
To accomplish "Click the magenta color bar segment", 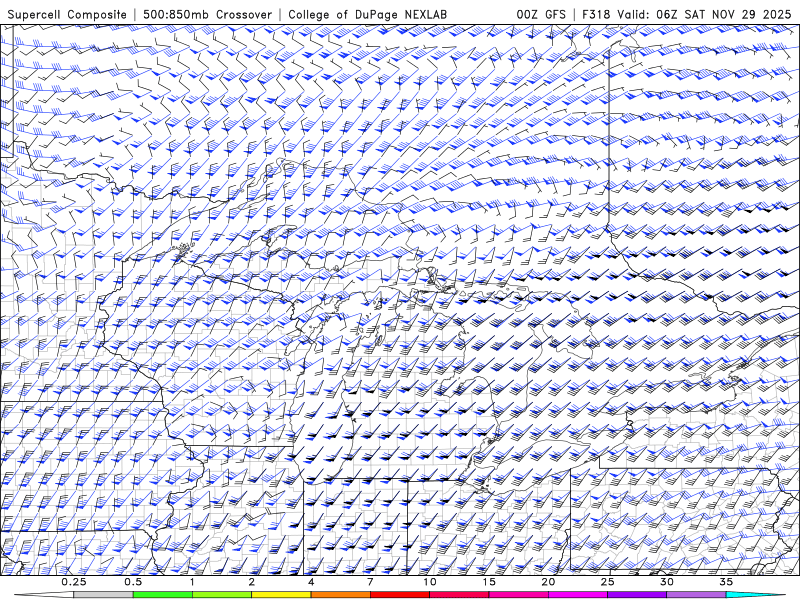I will click(x=578, y=595).
